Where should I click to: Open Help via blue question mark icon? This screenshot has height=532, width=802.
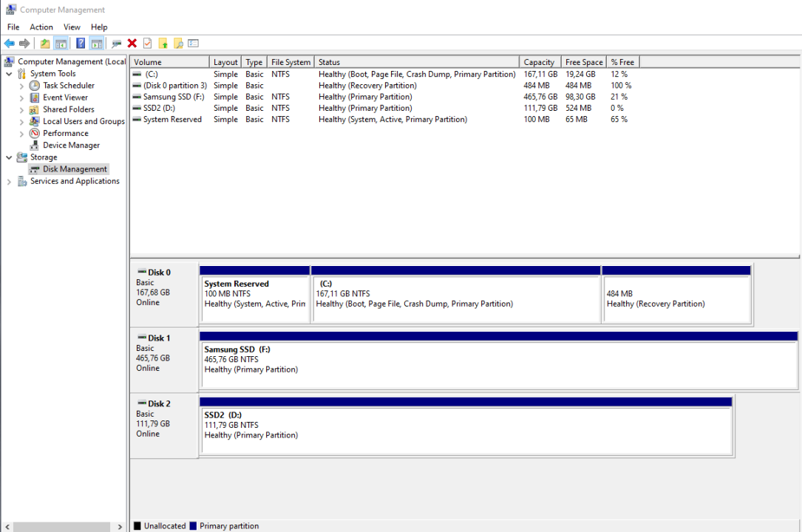(81, 44)
